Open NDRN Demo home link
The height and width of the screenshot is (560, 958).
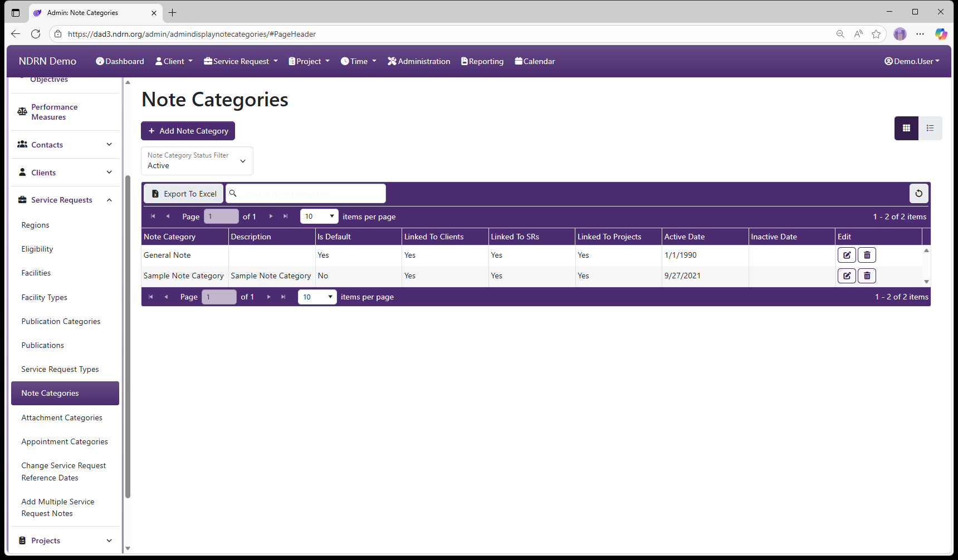(47, 61)
